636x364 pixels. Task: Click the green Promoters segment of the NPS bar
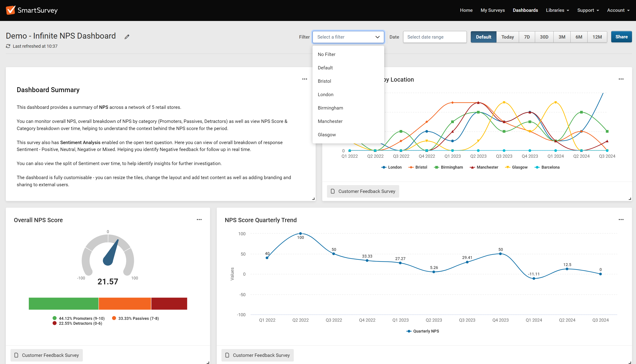64,304
